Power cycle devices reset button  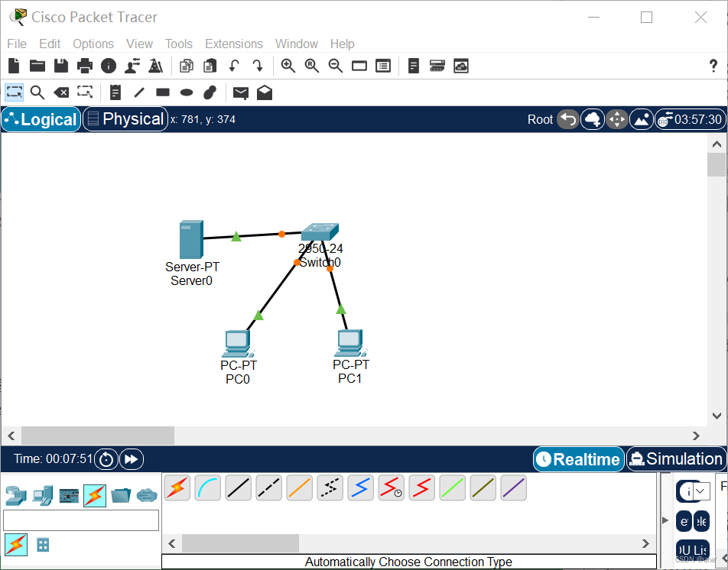[x=106, y=459]
